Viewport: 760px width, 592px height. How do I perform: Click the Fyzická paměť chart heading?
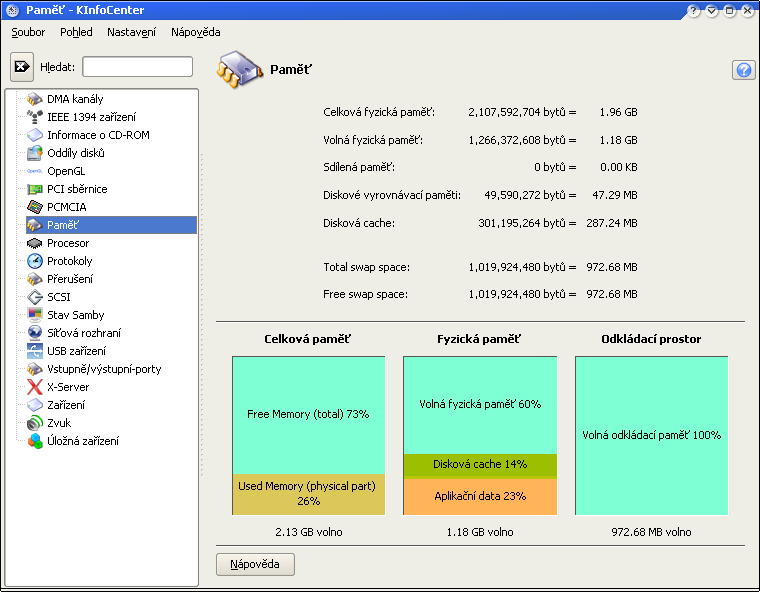click(x=479, y=339)
